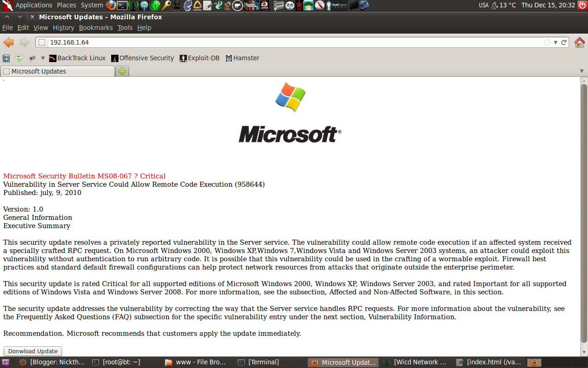Image resolution: width=588 pixels, height=368 pixels.
Task: Click the green hydra launcher icon
Action: [x=218, y=6]
